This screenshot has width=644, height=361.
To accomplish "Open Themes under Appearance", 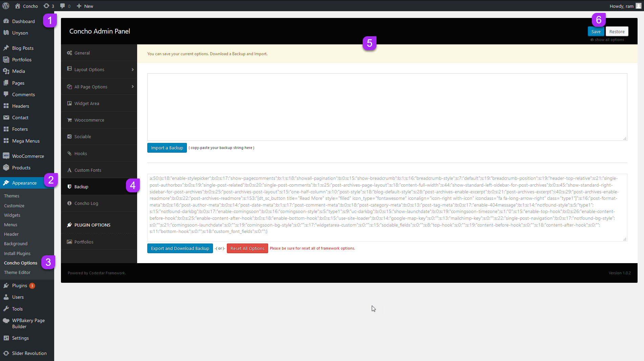I will pyautogui.click(x=12, y=196).
